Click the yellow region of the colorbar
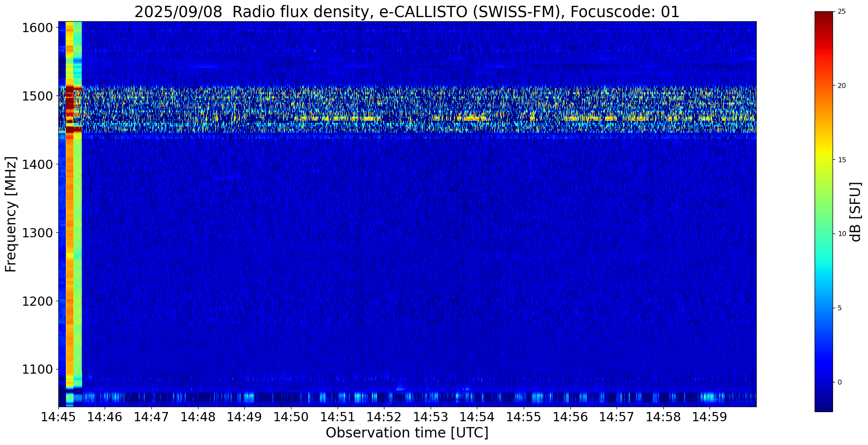 823,160
